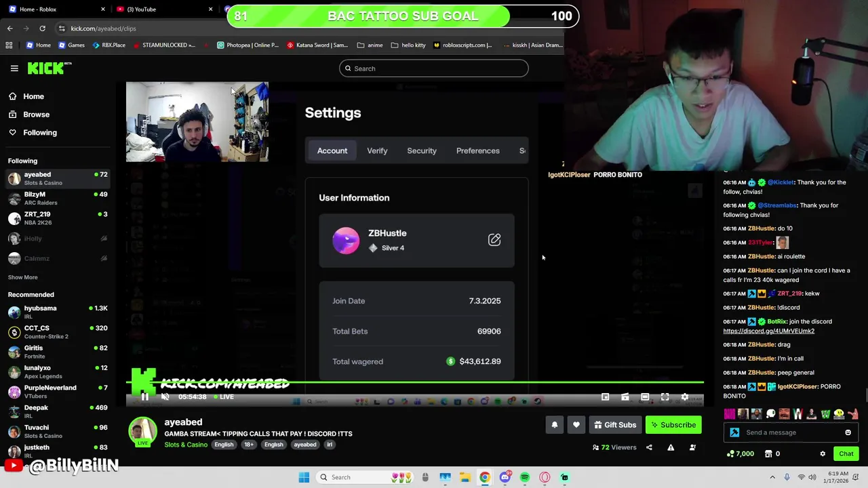
Task: Open BilzyM channel in Following list
Action: tap(58, 198)
